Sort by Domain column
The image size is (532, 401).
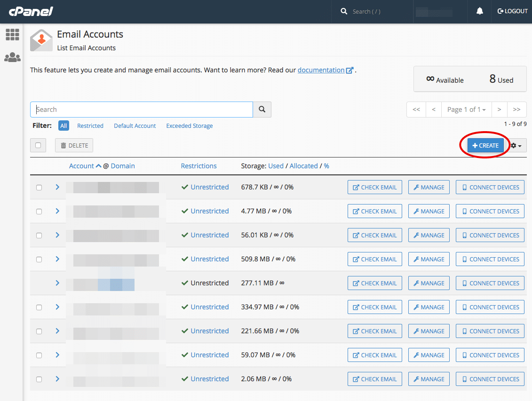point(123,166)
